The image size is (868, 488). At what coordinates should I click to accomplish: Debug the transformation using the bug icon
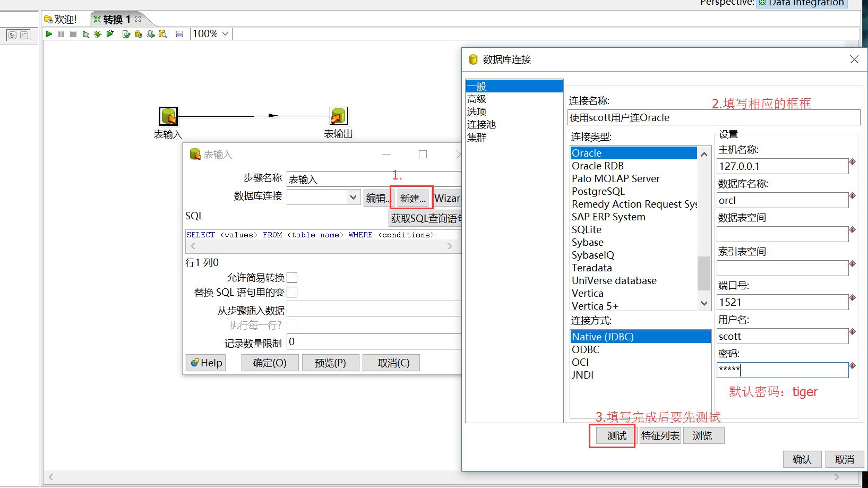[x=98, y=33]
